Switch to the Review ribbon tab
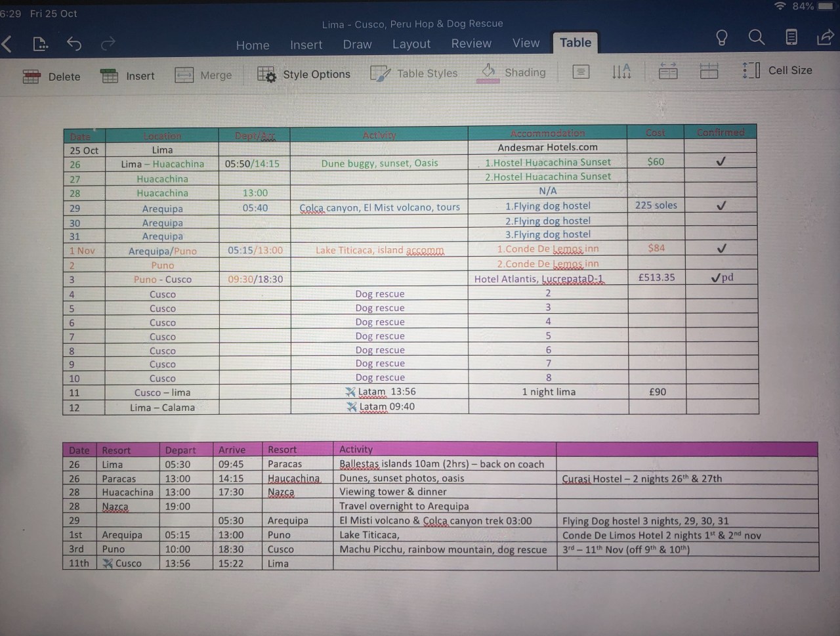The width and height of the screenshot is (840, 636). tap(471, 43)
